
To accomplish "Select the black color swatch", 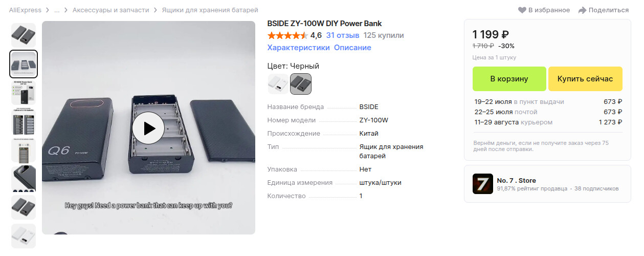I will [x=301, y=84].
